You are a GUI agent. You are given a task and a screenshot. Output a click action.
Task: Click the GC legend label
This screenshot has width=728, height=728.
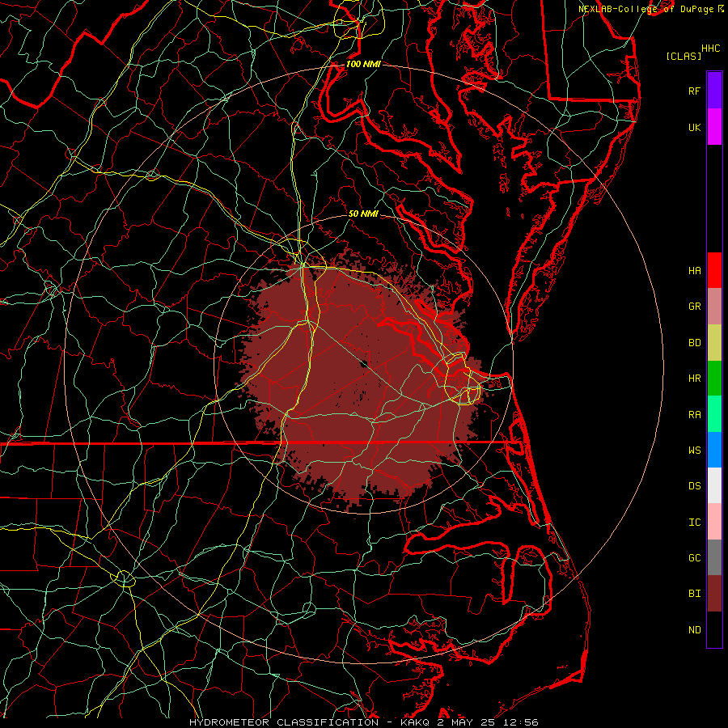click(x=694, y=558)
